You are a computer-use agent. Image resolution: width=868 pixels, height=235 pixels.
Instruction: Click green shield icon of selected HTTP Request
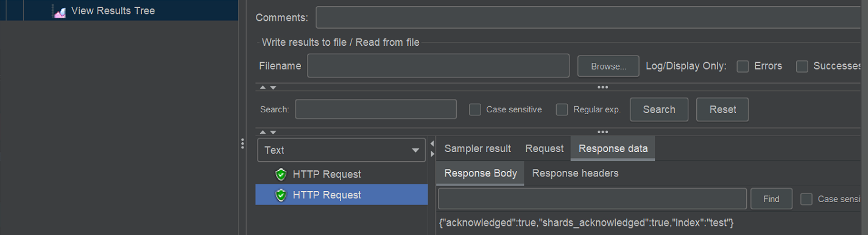pyautogui.click(x=281, y=195)
